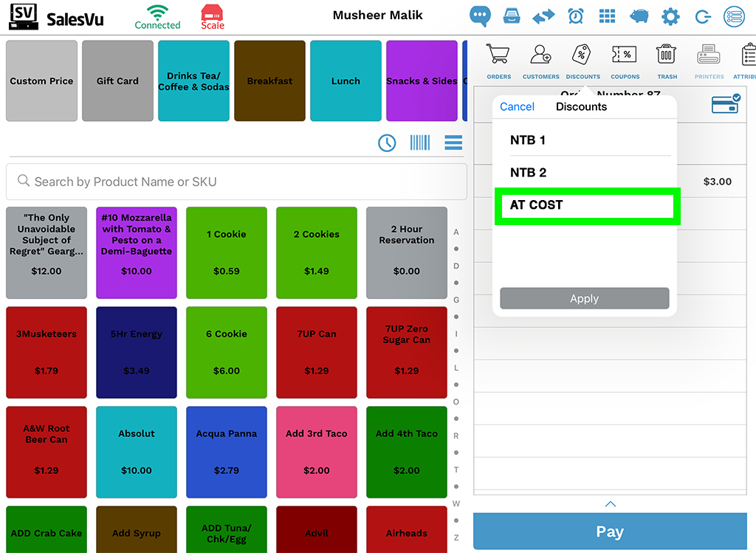This screenshot has width=756, height=553.
Task: Add 2 Hour Reservation item
Action: 407,253
